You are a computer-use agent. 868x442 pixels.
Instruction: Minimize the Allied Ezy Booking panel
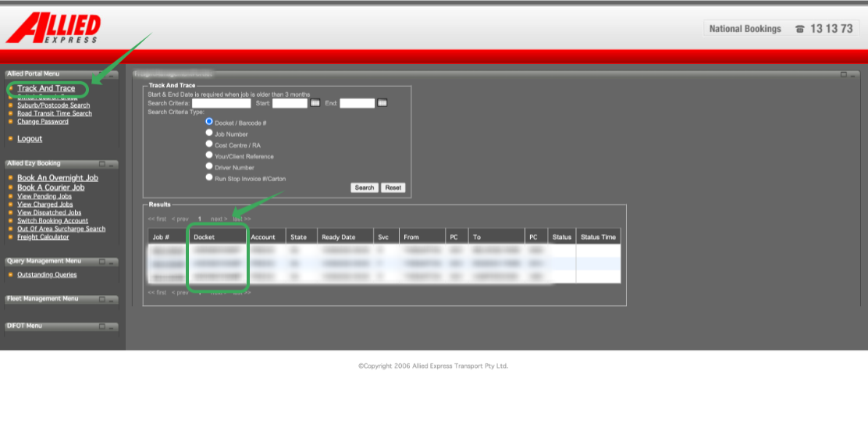pos(111,164)
